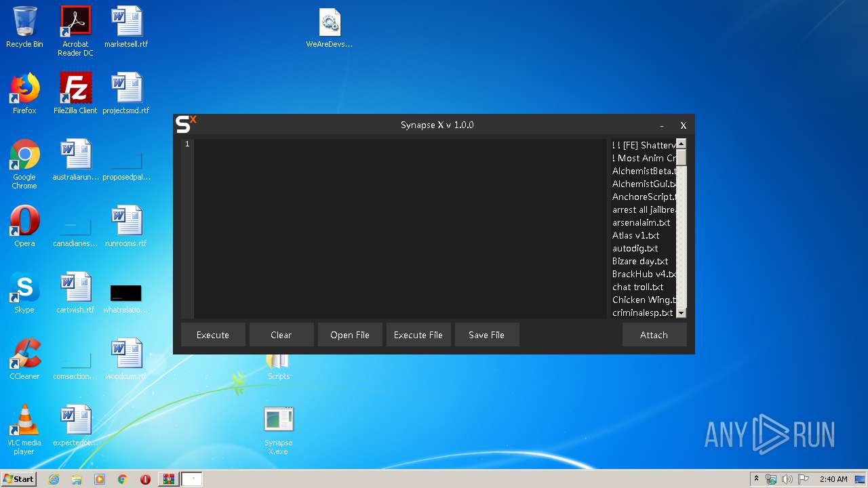Select the expecteddot document icon
The height and width of the screenshot is (488, 868).
pyautogui.click(x=75, y=426)
